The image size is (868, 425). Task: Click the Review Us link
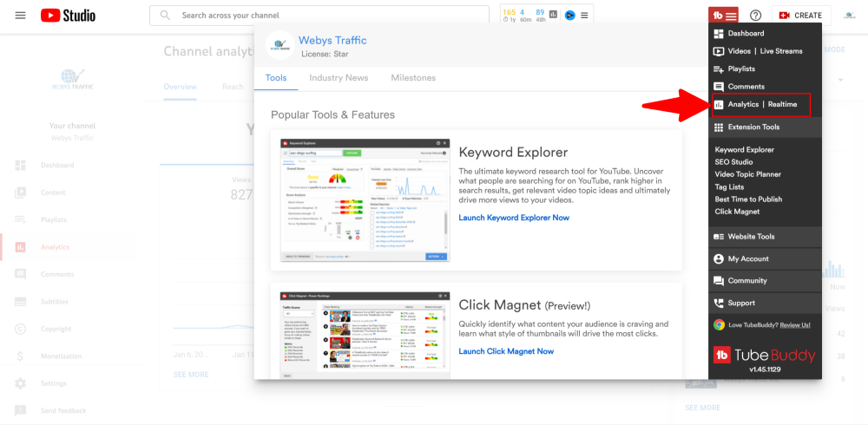[795, 325]
